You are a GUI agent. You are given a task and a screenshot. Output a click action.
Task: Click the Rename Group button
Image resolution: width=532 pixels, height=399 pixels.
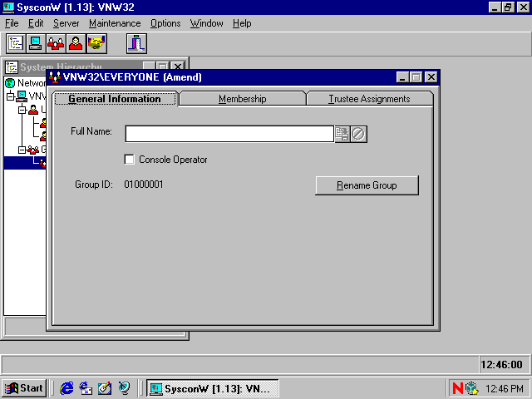point(367,185)
